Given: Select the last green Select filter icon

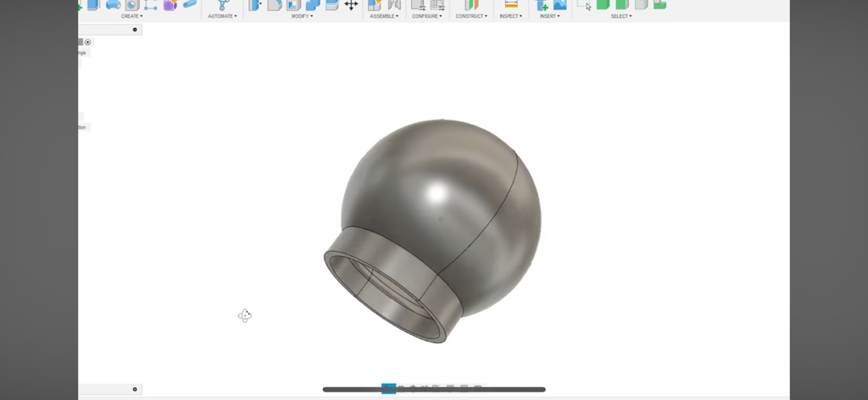Looking at the screenshot, I should point(659,4).
